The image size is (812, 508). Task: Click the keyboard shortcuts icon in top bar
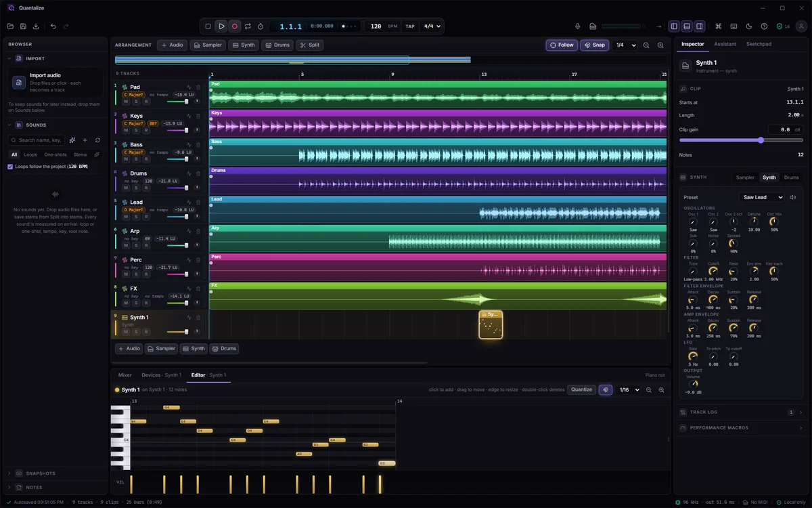pos(734,26)
